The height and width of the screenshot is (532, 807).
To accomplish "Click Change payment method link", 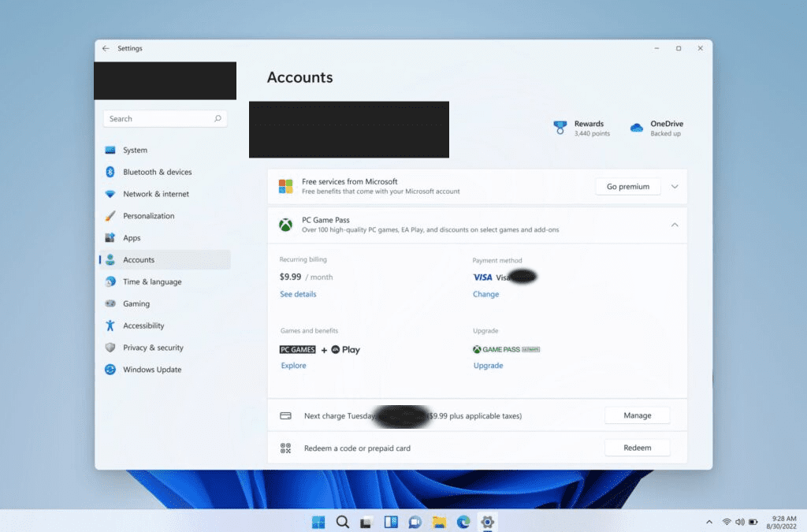I will [x=485, y=294].
